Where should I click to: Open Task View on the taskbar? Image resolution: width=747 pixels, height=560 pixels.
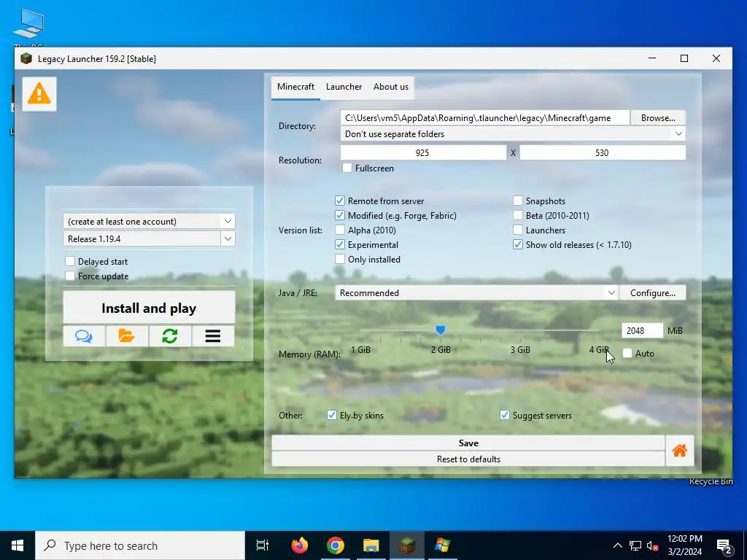click(x=263, y=545)
